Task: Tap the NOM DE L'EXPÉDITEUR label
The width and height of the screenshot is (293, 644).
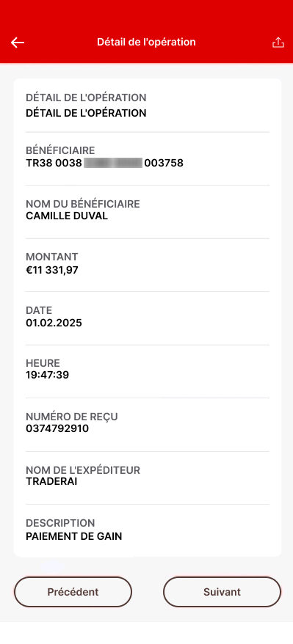Action: point(83,470)
